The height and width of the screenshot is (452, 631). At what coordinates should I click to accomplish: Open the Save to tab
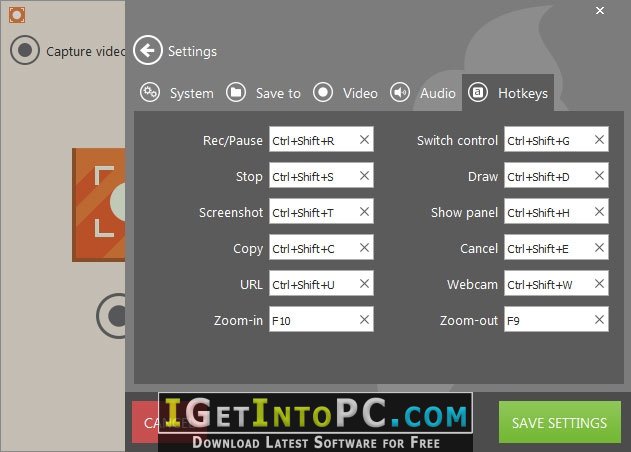point(278,93)
